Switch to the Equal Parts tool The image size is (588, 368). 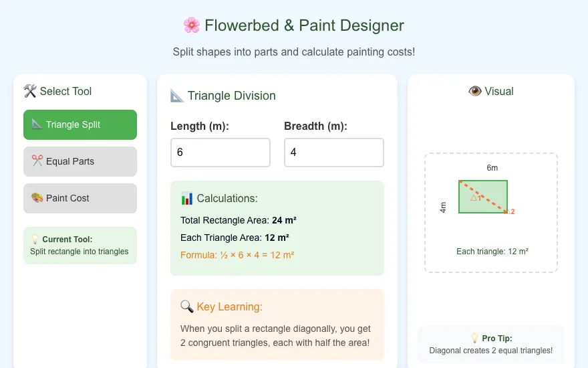(x=80, y=161)
